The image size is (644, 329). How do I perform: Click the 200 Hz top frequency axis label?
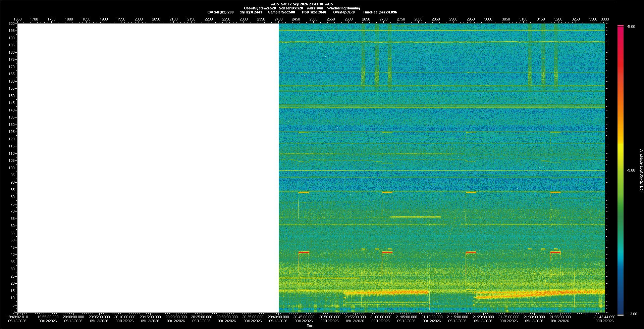point(12,23)
